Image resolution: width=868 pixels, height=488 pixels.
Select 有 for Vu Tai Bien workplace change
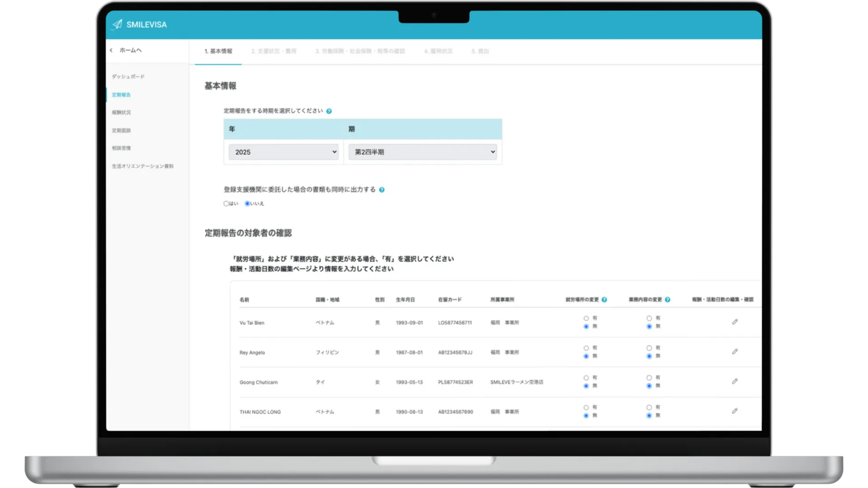(x=586, y=318)
